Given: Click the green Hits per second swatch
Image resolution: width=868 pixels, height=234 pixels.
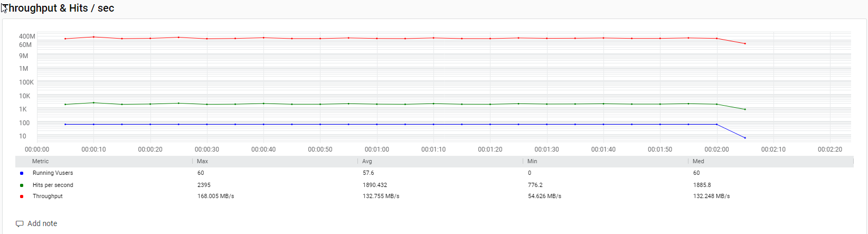Looking at the screenshot, I should [22, 185].
